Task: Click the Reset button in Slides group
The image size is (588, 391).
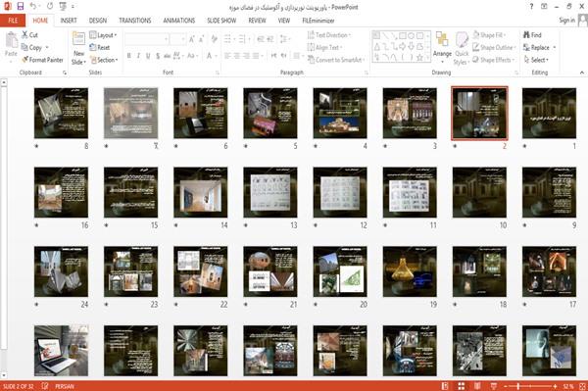Action: pyautogui.click(x=100, y=47)
